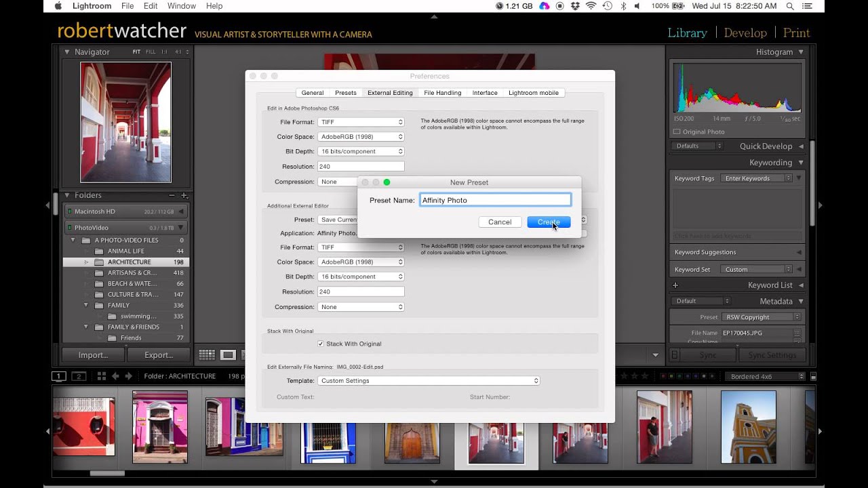The width and height of the screenshot is (868, 488).
Task: Open the Window menu
Action: (x=182, y=6)
